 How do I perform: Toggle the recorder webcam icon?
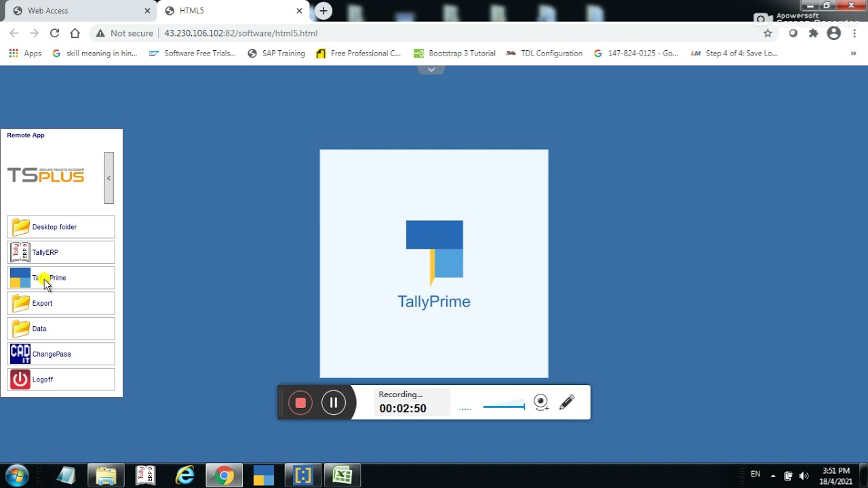(x=541, y=403)
